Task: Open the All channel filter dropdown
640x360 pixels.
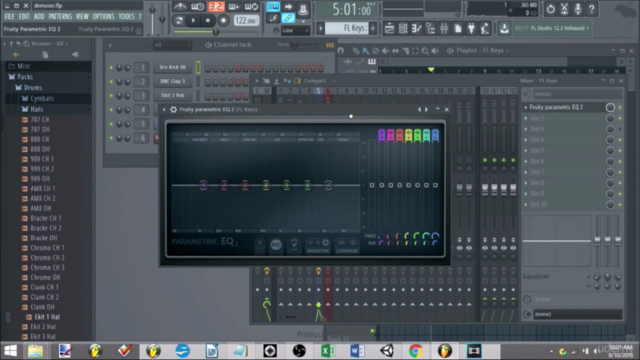Action: (171, 45)
